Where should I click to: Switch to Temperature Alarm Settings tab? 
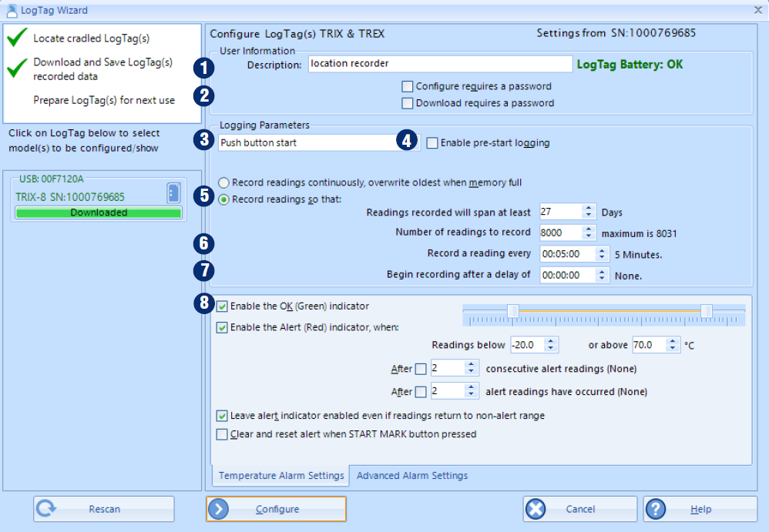pyautogui.click(x=281, y=476)
